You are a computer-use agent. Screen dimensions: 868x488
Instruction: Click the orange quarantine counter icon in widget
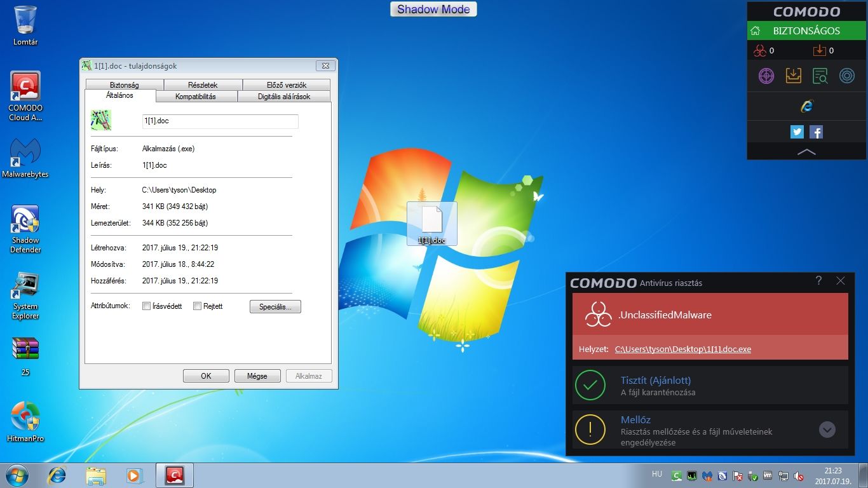[x=819, y=50]
